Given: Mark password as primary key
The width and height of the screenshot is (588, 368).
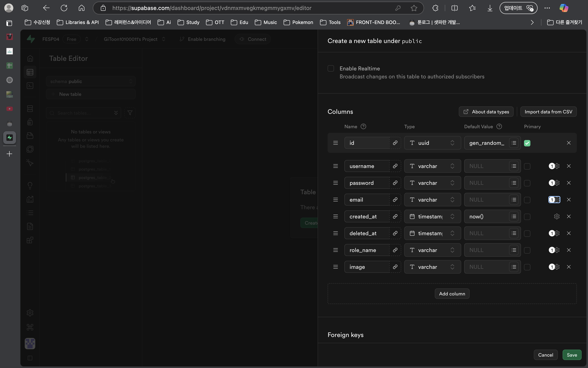Looking at the screenshot, I should coord(527,183).
